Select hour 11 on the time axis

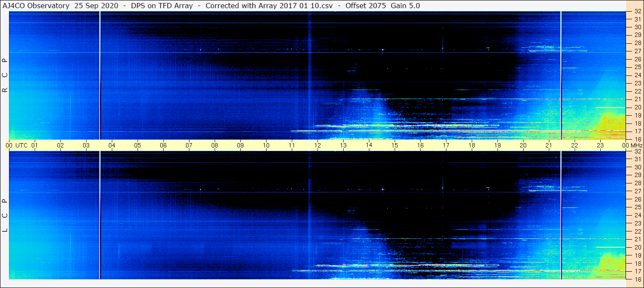(292, 145)
